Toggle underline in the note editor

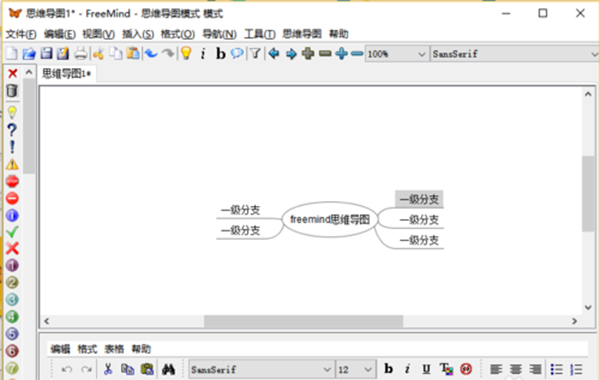pos(426,369)
